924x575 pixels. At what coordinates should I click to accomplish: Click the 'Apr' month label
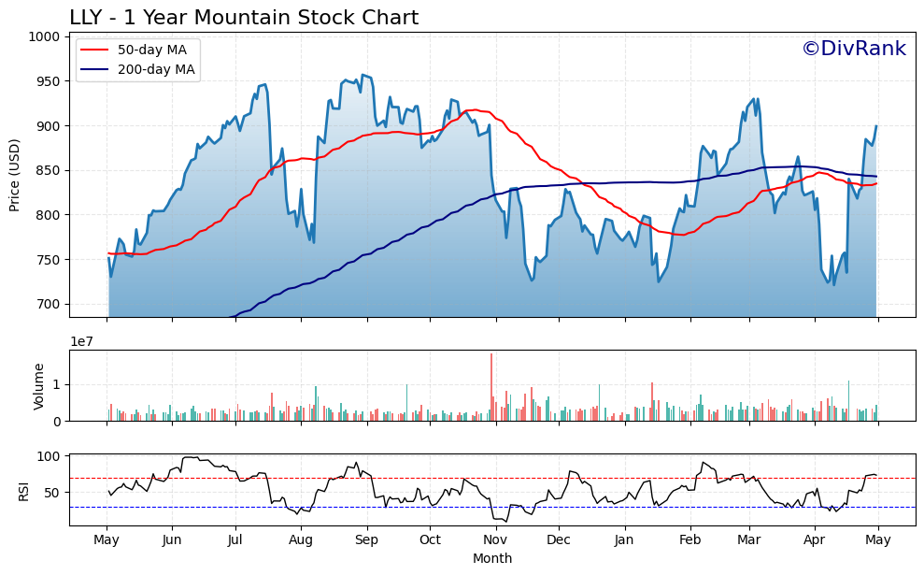(x=815, y=540)
